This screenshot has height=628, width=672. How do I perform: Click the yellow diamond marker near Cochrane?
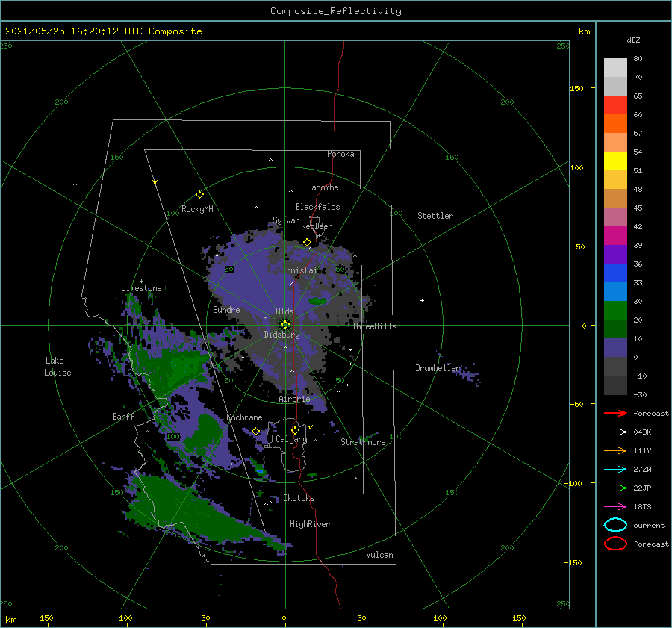[256, 432]
